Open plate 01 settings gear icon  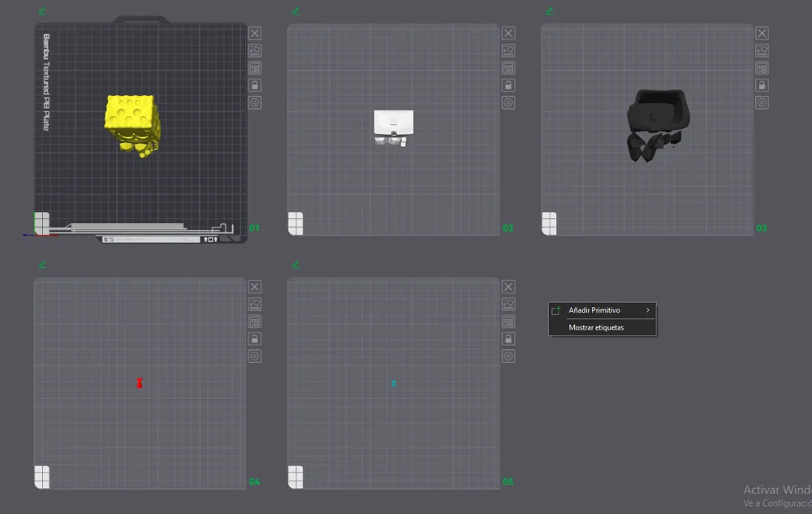point(255,102)
